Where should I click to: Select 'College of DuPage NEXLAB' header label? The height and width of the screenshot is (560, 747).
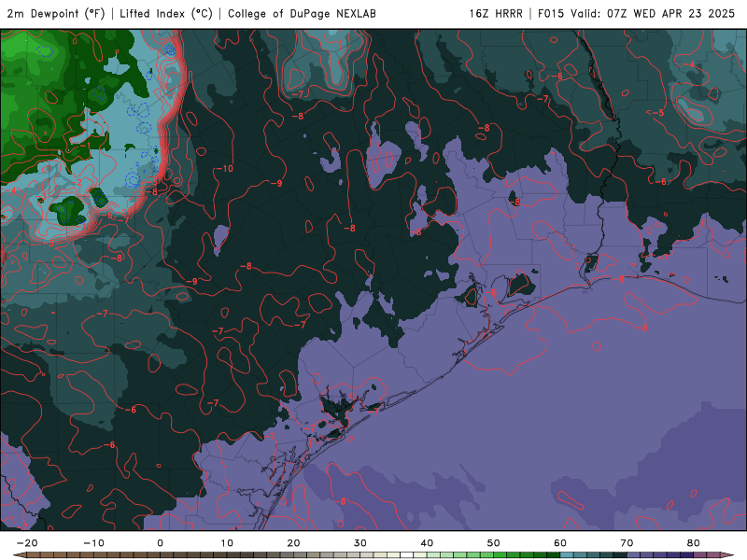[302, 14]
